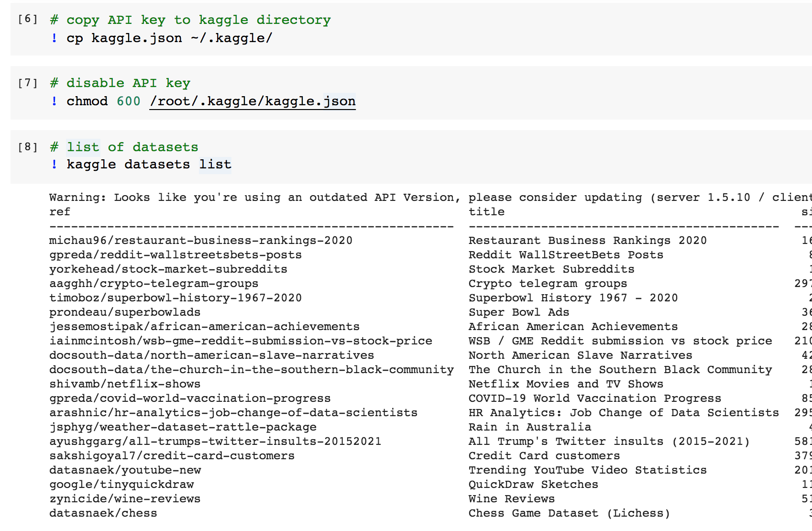Click title 'Credit Card customers'

pyautogui.click(x=544, y=455)
